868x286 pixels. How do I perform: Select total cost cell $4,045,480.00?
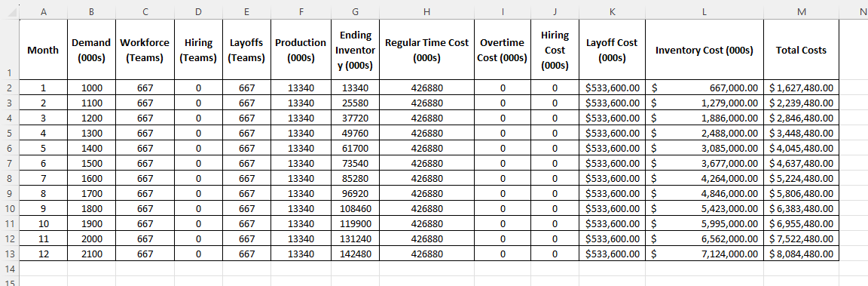pos(801,148)
